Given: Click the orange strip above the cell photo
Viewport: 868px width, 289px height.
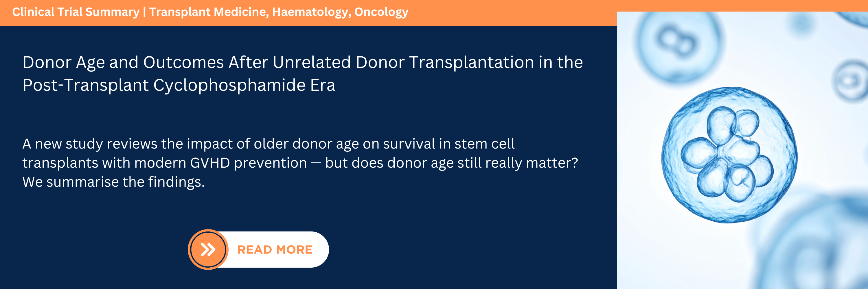Looking at the screenshot, I should (741, 5).
